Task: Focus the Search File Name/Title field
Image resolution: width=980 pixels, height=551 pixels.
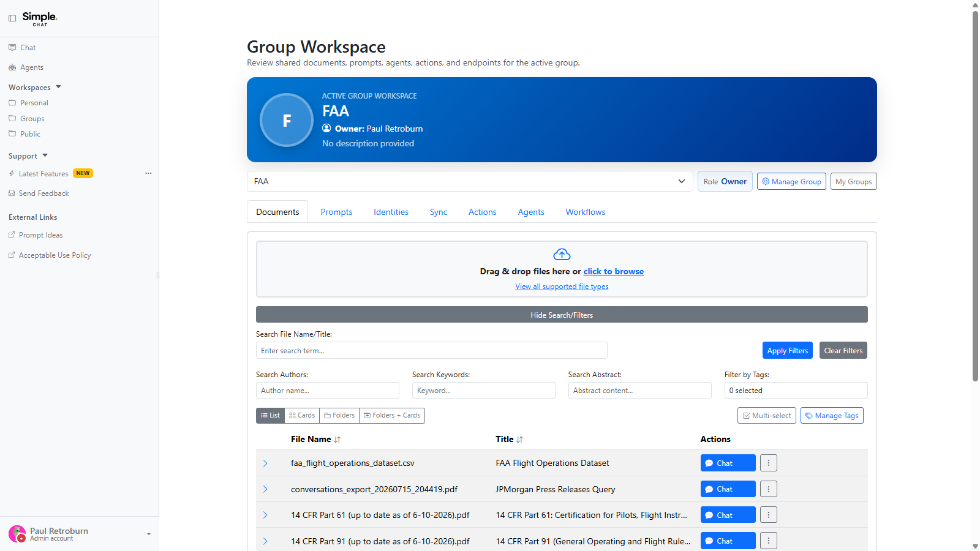Action: pos(431,350)
